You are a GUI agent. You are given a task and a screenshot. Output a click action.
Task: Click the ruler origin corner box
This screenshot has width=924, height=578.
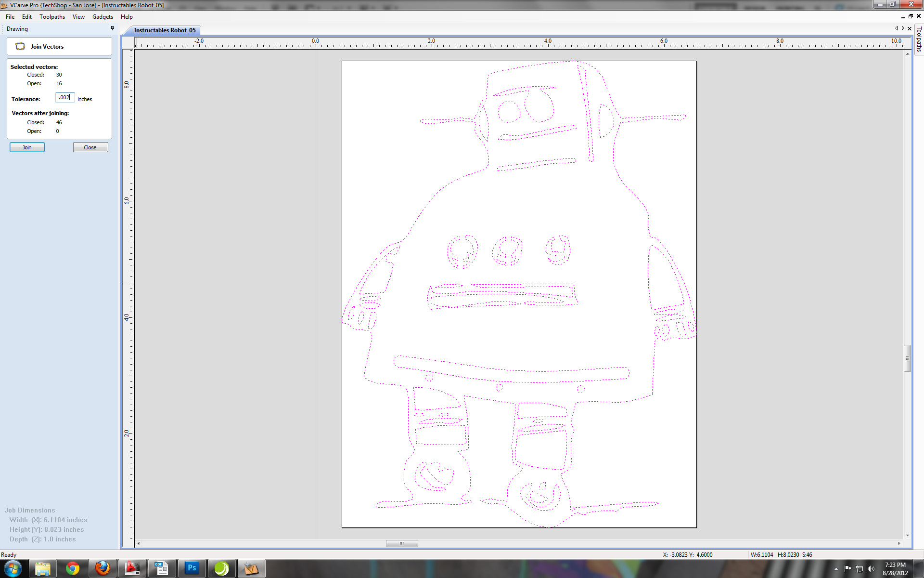[x=128, y=42]
